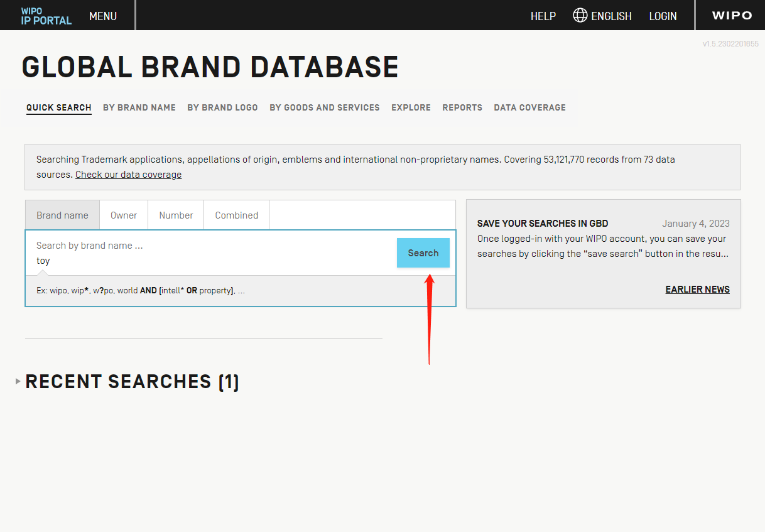The height and width of the screenshot is (532, 765).
Task: Open the Reports tab
Action: click(x=462, y=107)
